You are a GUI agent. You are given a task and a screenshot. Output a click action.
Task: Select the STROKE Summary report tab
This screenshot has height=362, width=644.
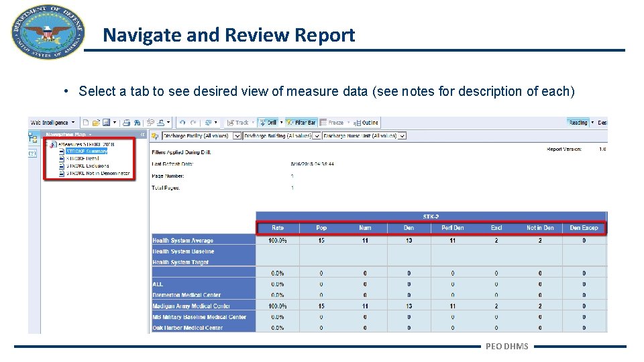tap(87, 152)
